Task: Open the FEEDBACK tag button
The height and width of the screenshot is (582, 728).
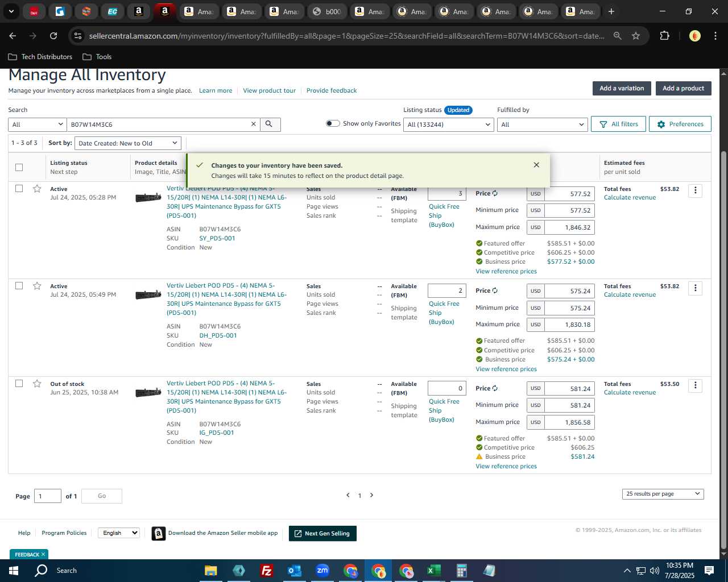Action: pos(29,554)
